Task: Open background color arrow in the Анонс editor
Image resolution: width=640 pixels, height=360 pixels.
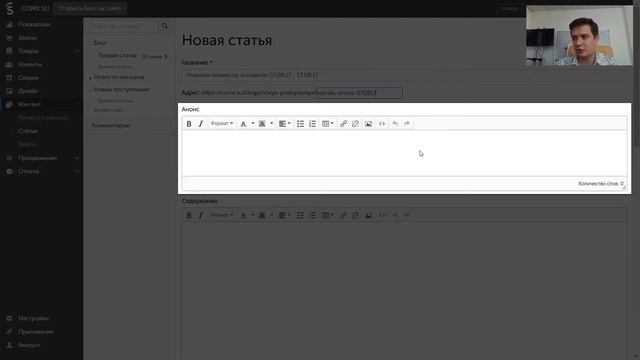Action: [x=271, y=124]
